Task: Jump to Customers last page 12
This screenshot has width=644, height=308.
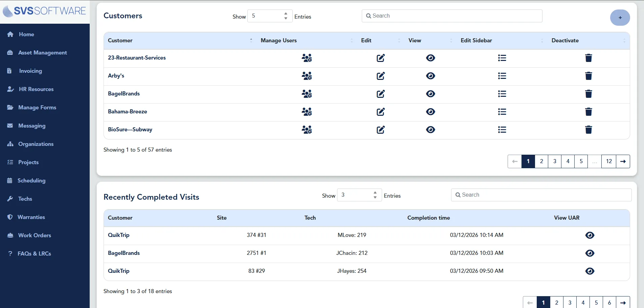Action: 609,161
